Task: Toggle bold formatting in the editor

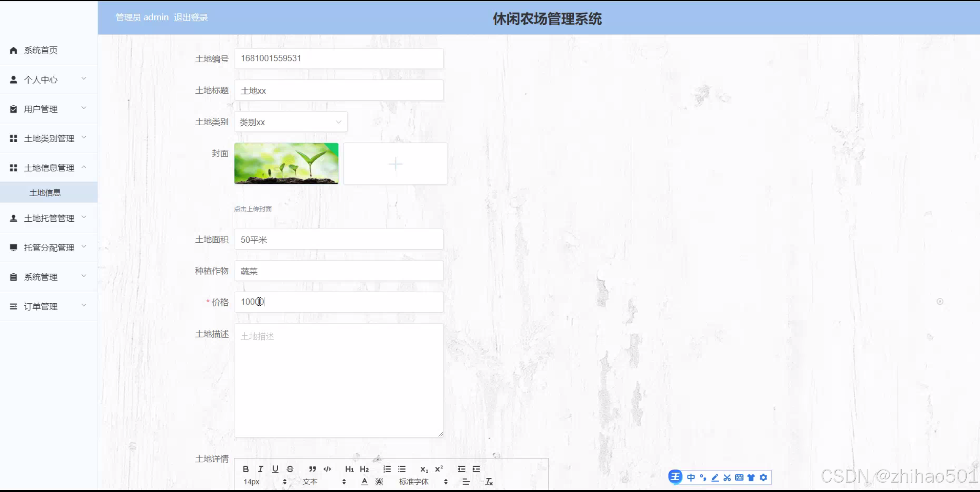Action: tap(246, 469)
